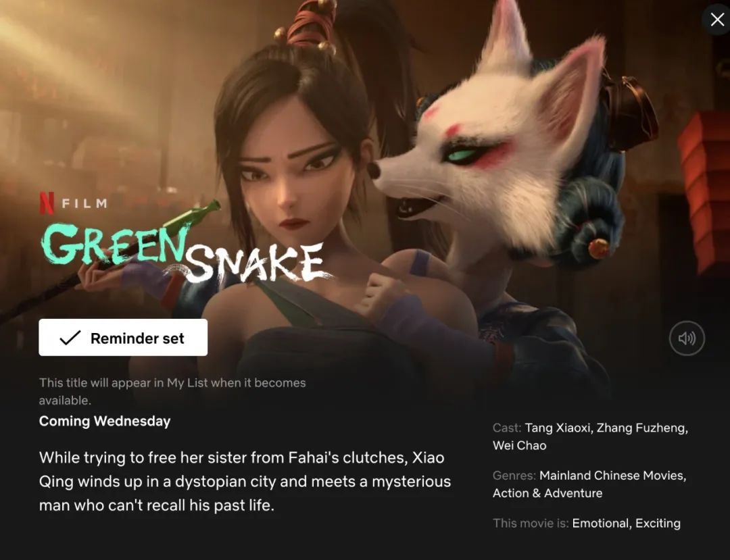
Task: Click the Netflix N logo
Action: (47, 203)
